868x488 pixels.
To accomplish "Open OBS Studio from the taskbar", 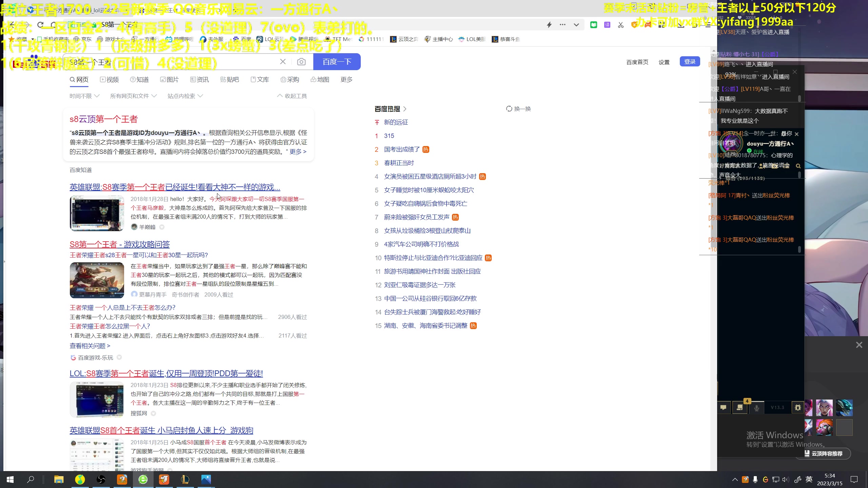I will pos(101,480).
